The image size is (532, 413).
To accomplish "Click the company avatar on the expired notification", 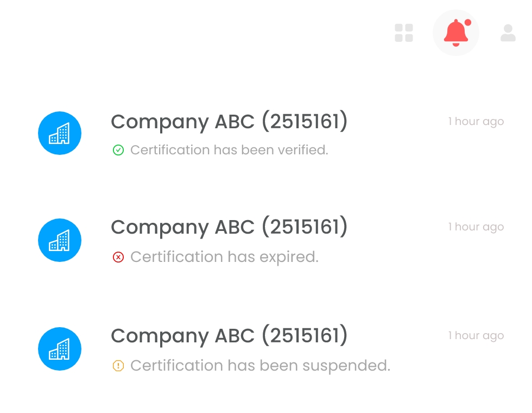I will [60, 240].
